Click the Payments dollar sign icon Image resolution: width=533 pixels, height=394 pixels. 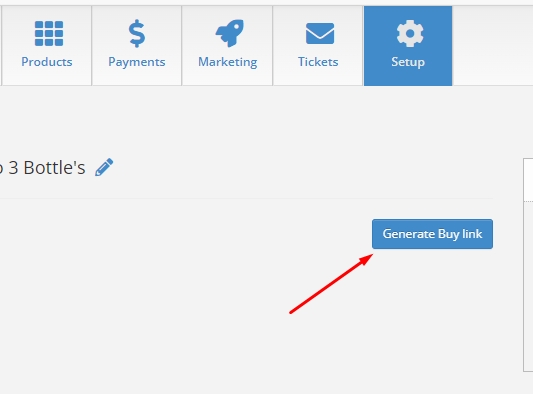(137, 33)
